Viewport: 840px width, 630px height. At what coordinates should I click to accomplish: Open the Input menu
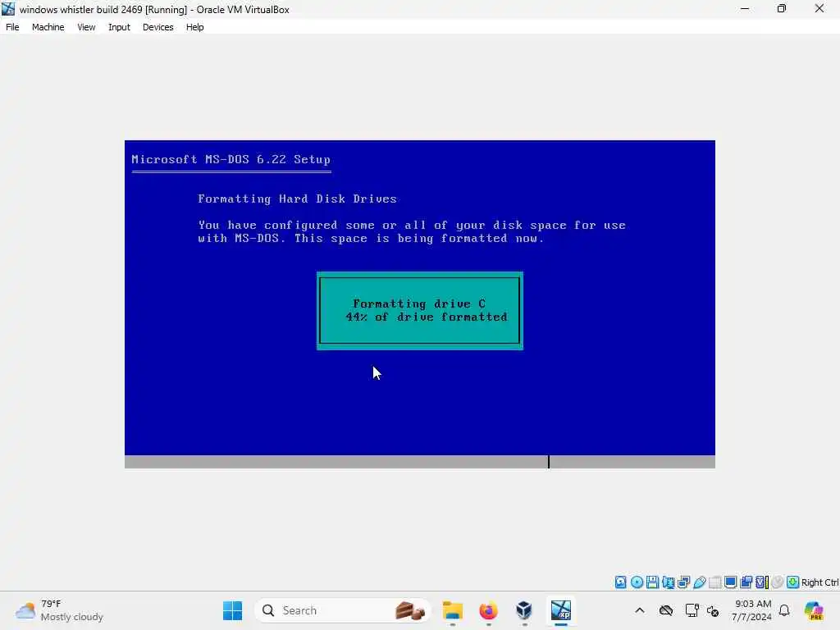[x=119, y=27]
